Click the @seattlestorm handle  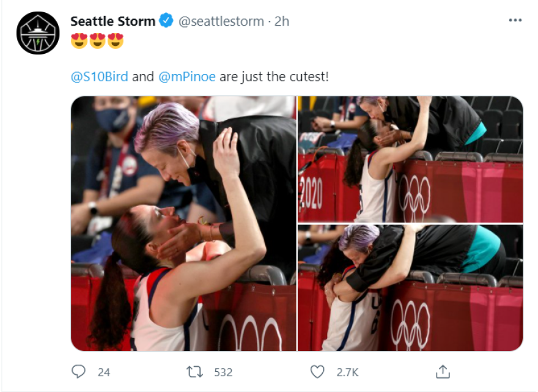click(x=221, y=21)
